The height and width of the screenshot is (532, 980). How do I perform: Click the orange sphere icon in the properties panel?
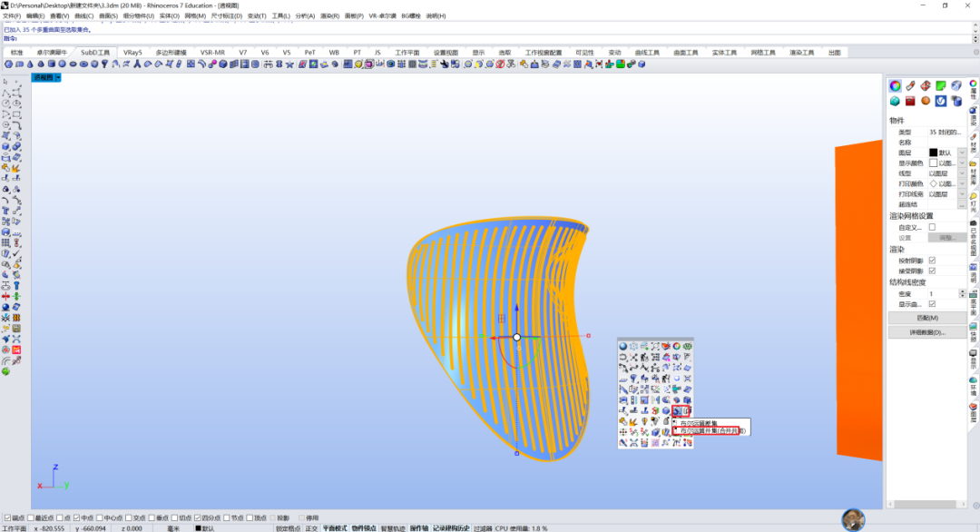pos(926,101)
